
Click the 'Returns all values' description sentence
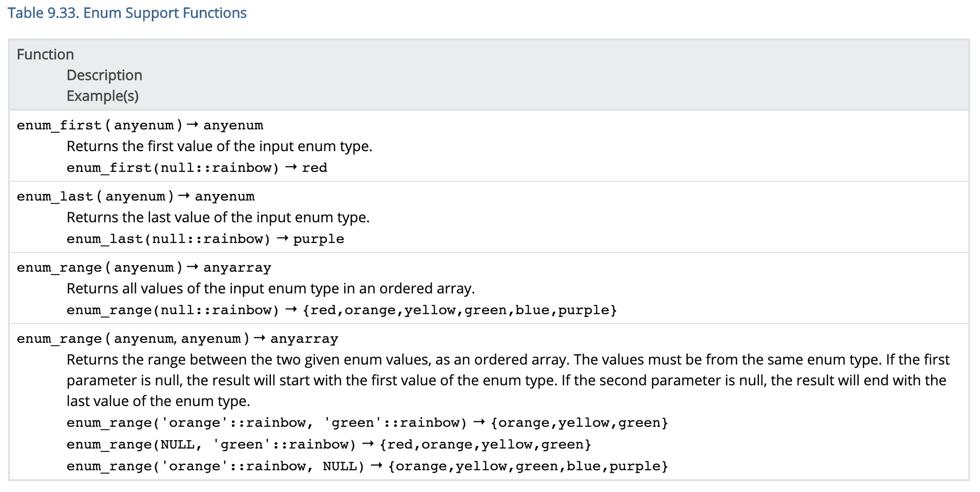[x=270, y=288]
